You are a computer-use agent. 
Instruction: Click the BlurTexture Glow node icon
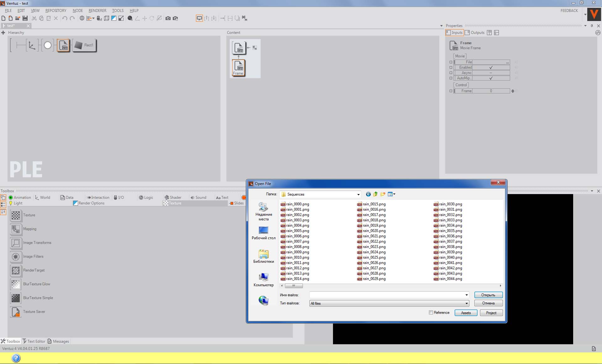pos(16,284)
